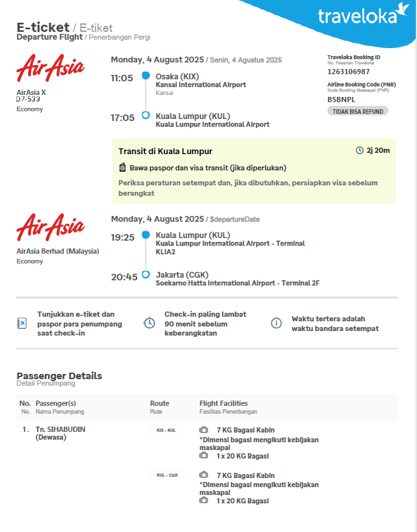Click the PNR code B5BNPL
417x532 pixels.
click(342, 100)
